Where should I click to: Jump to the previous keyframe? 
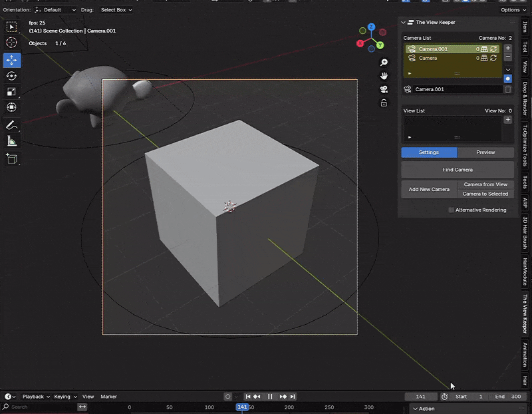[x=257, y=396]
